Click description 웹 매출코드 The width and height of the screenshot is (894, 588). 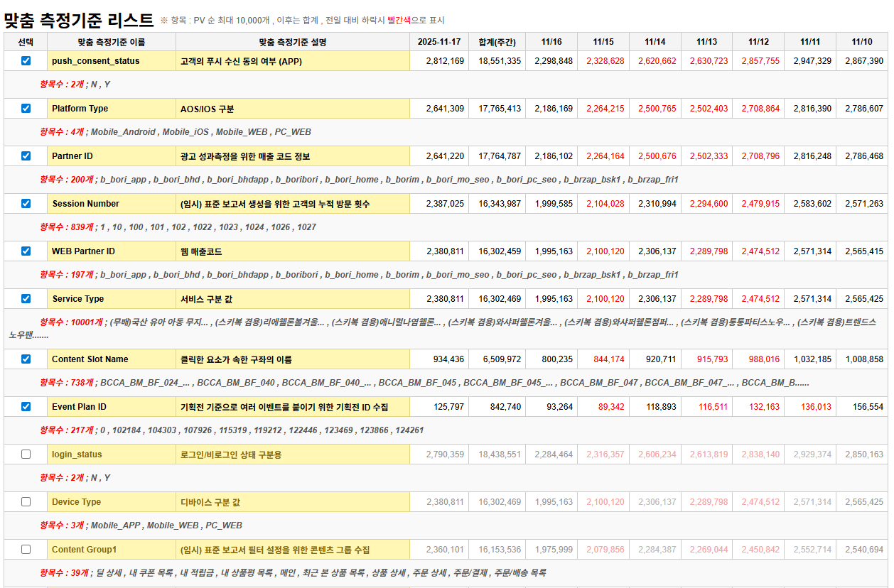(293, 251)
